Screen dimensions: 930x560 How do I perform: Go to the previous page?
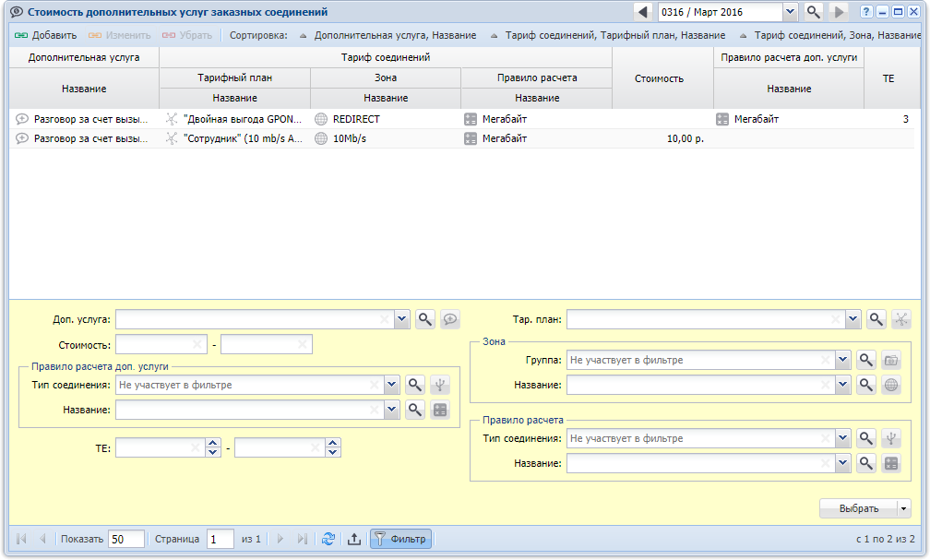(42, 539)
